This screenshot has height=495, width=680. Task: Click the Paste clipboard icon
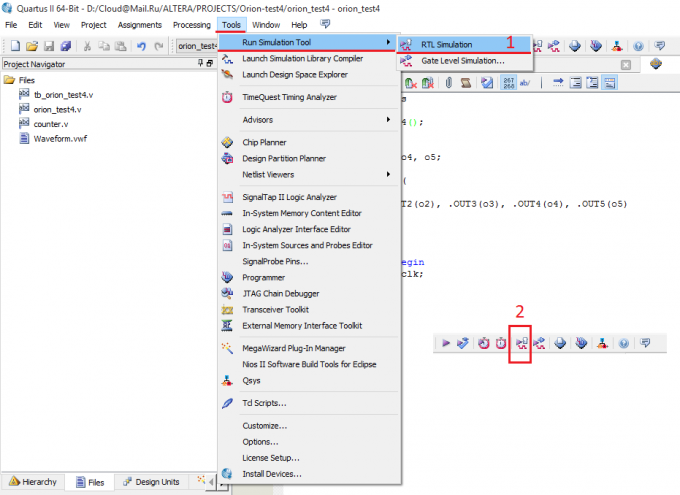tap(120, 46)
